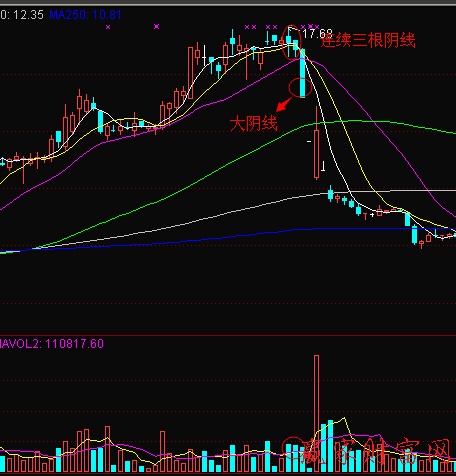Select the second purple x marker at top

tap(157, 26)
